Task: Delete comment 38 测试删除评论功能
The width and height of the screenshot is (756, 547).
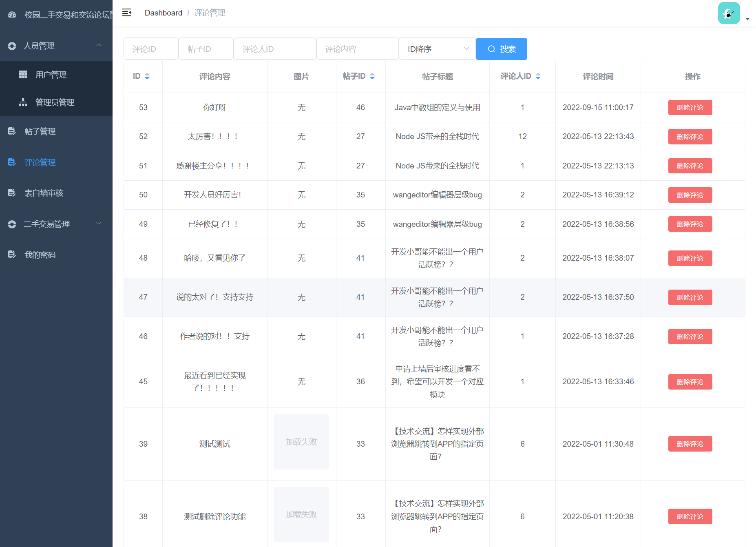Action: point(690,516)
